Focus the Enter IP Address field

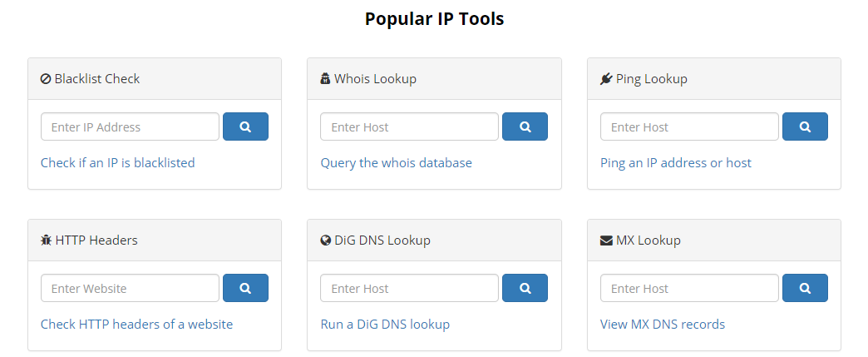pos(130,127)
